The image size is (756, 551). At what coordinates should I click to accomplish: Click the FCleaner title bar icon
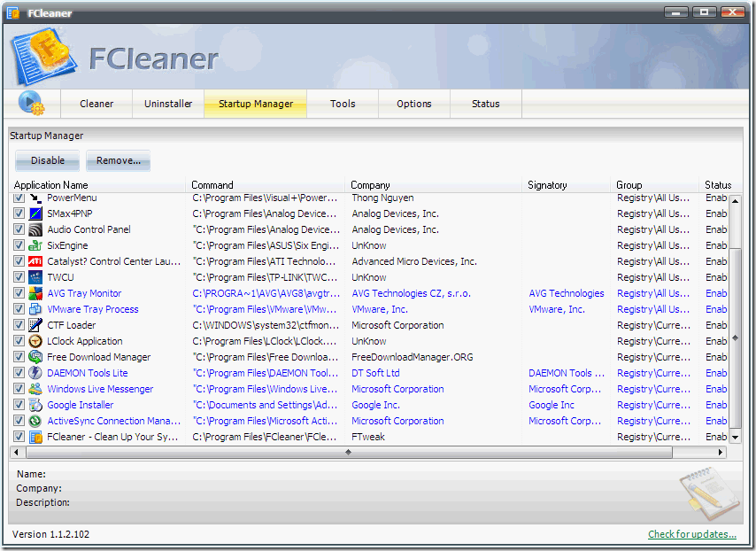click(x=13, y=12)
